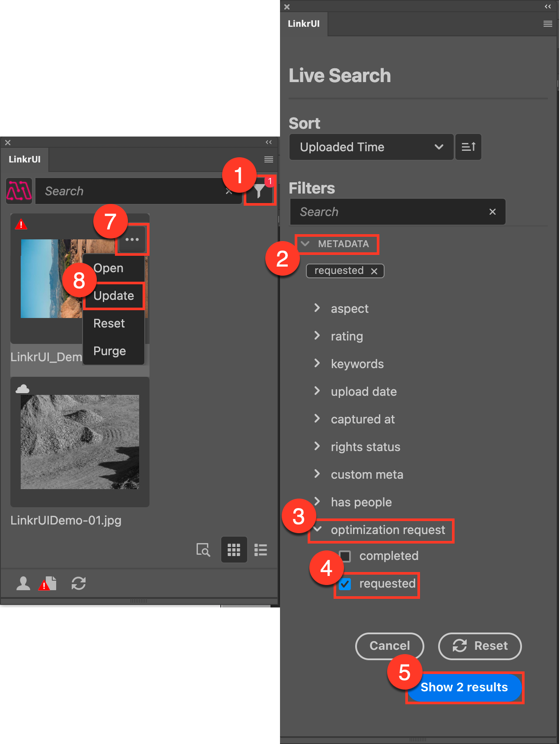Viewport: 560px width, 744px height.
Task: Check the completed checkbox
Action: coord(345,556)
